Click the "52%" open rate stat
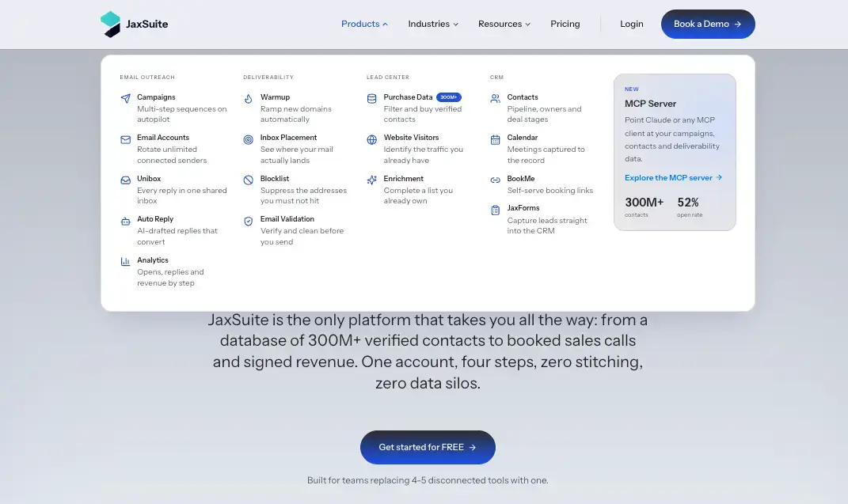The height and width of the screenshot is (504, 848). (688, 203)
